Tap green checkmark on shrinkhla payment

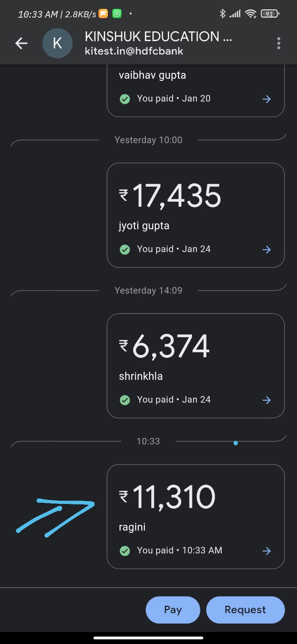(x=125, y=400)
